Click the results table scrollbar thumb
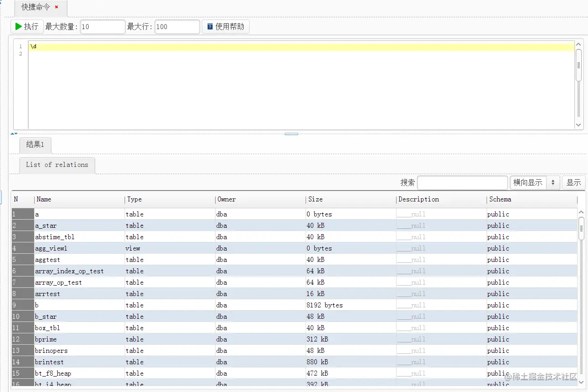588x392 pixels. (x=581, y=228)
